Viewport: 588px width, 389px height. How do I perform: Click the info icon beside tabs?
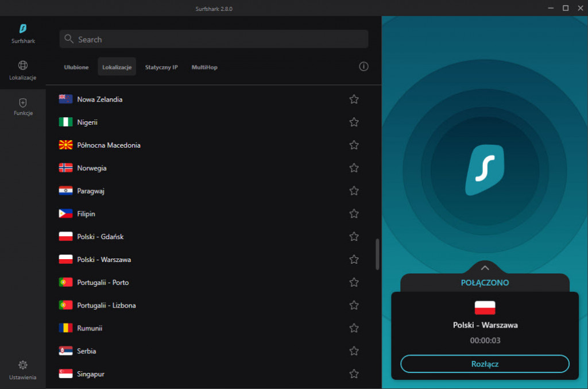click(x=363, y=67)
